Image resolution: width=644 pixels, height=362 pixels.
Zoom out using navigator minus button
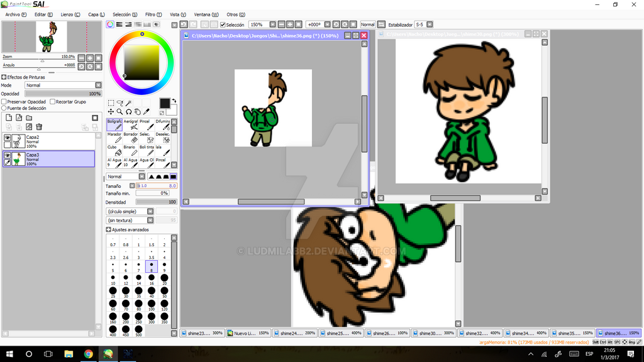(x=81, y=58)
